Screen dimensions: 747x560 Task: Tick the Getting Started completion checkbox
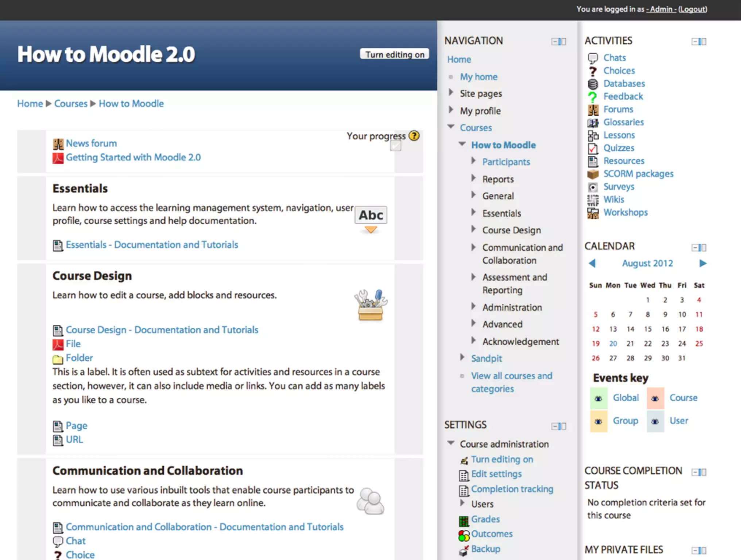pos(396,146)
